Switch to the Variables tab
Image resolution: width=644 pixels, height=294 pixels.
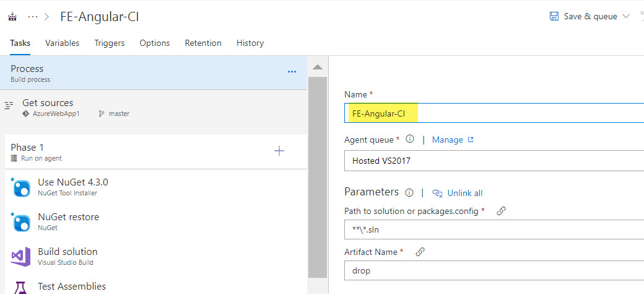(62, 43)
